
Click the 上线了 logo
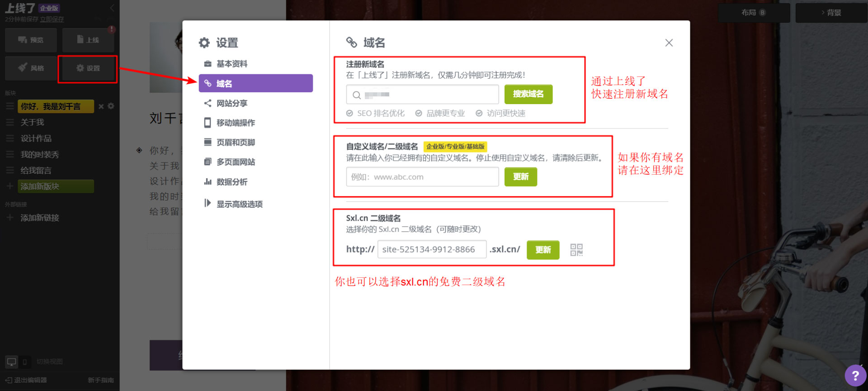[x=20, y=8]
